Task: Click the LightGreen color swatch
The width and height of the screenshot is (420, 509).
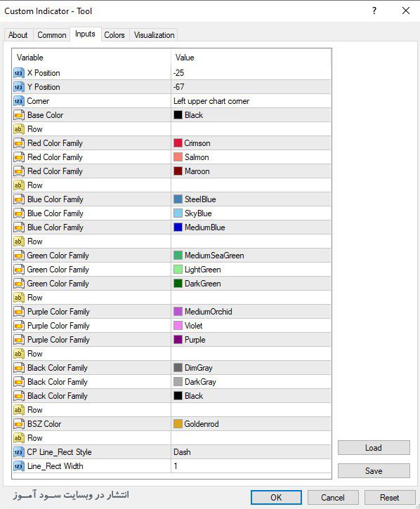Action: click(178, 270)
